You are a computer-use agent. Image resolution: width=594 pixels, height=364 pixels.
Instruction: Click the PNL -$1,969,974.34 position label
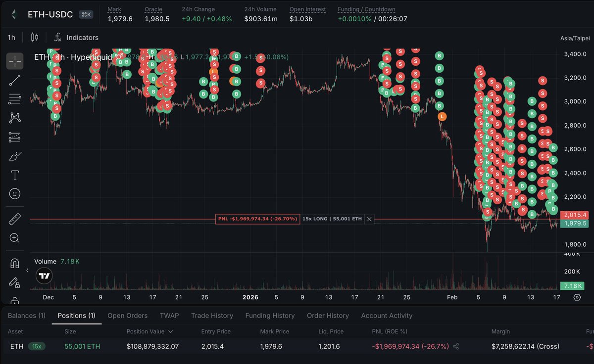[257, 219]
